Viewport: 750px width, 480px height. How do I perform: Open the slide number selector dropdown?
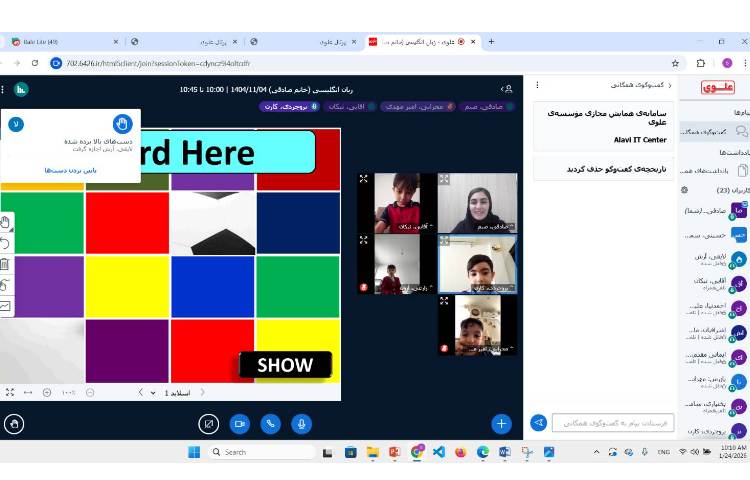pyautogui.click(x=170, y=393)
